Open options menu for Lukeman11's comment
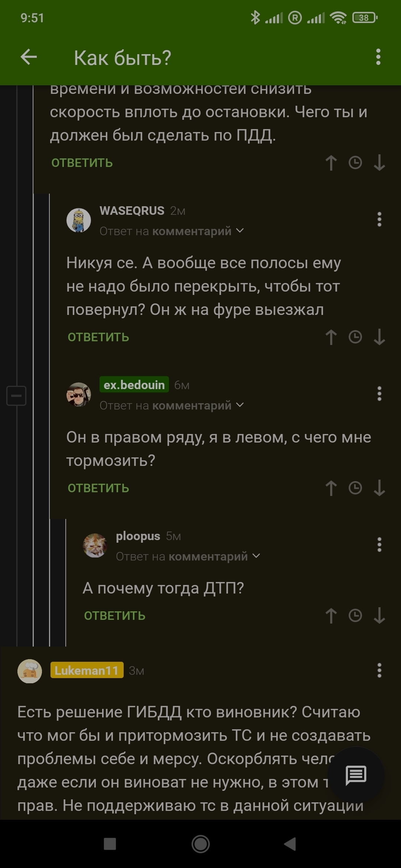This screenshot has height=868, width=401. (x=379, y=670)
